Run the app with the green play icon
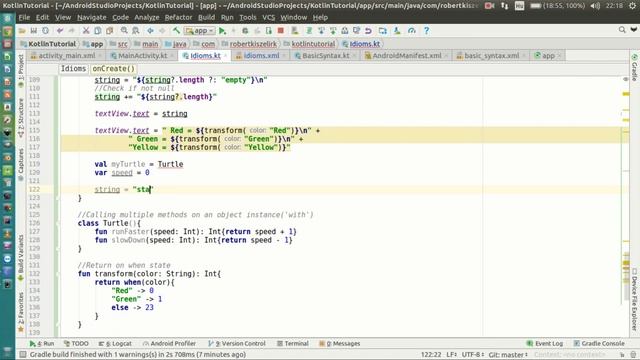Image resolution: width=640 pixels, height=360 pixels. (222, 31)
